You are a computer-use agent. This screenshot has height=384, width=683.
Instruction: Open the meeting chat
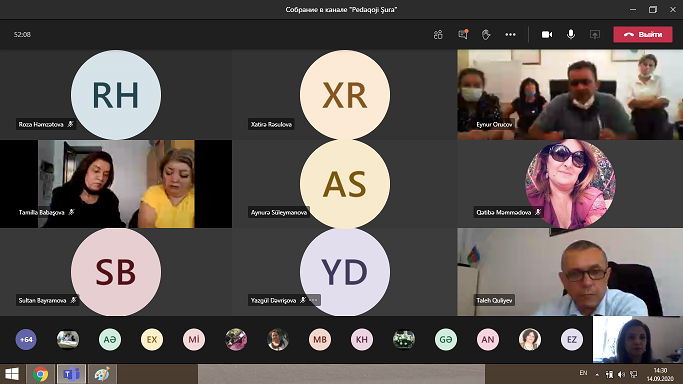[463, 34]
